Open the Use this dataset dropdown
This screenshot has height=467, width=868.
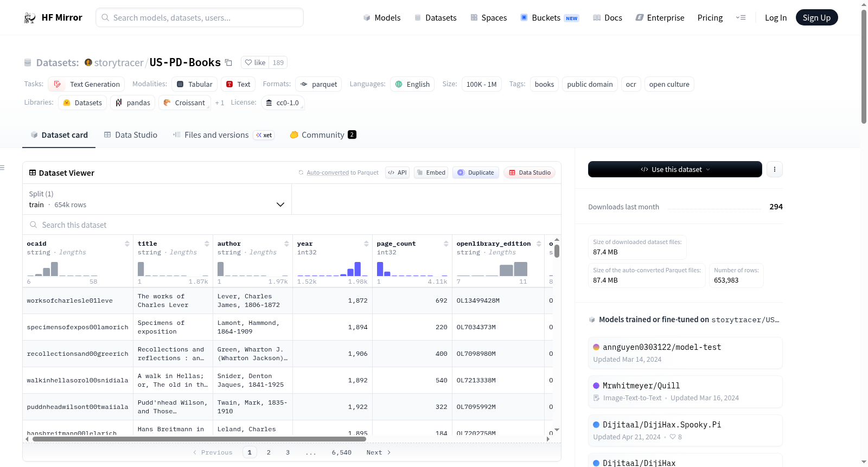tap(675, 169)
